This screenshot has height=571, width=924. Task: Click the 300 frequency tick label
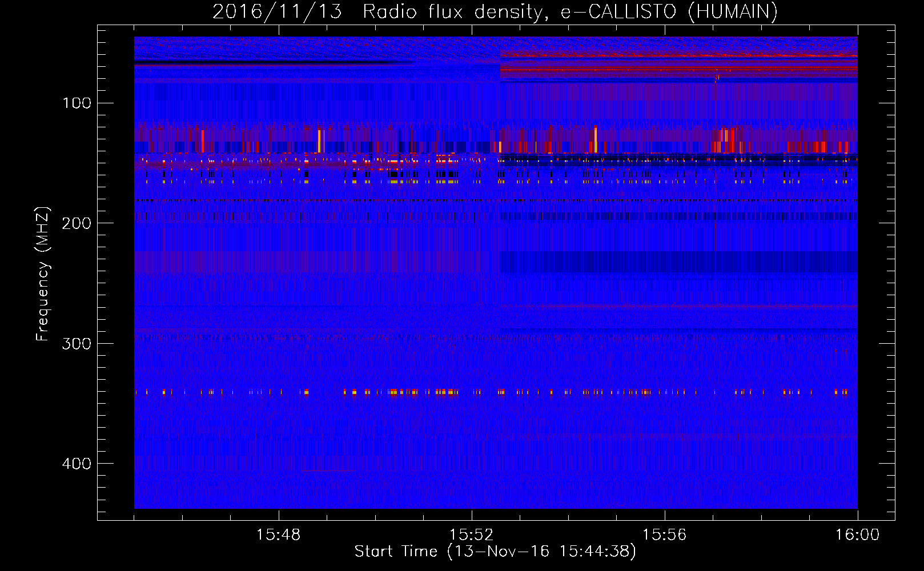77,343
